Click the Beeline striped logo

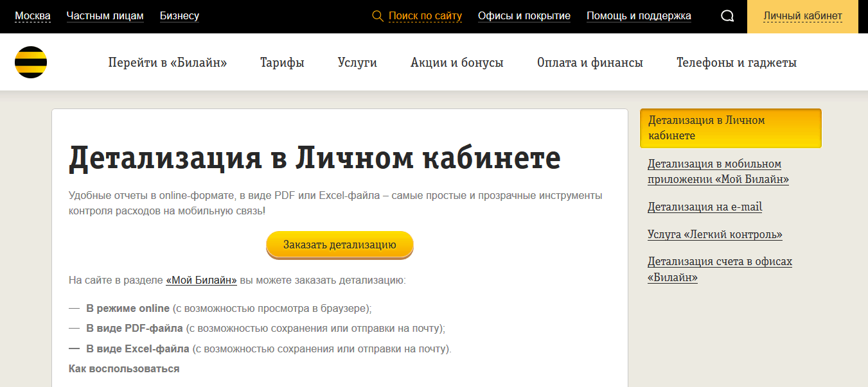[x=31, y=62]
